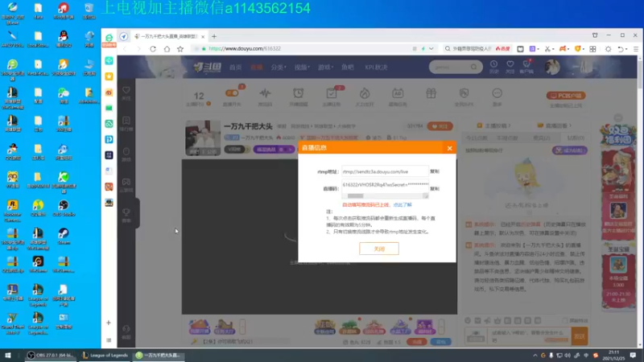
Task: Click the orange follow button beside room title
Action: click(440, 126)
